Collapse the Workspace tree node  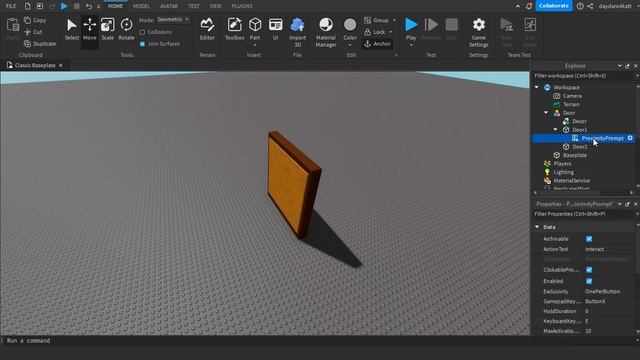click(x=537, y=87)
